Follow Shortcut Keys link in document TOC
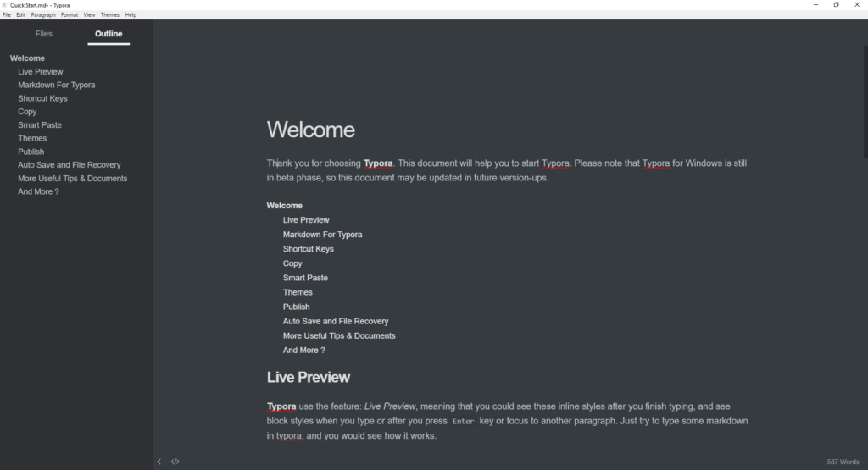Viewport: 868px width, 470px height. pos(309,249)
